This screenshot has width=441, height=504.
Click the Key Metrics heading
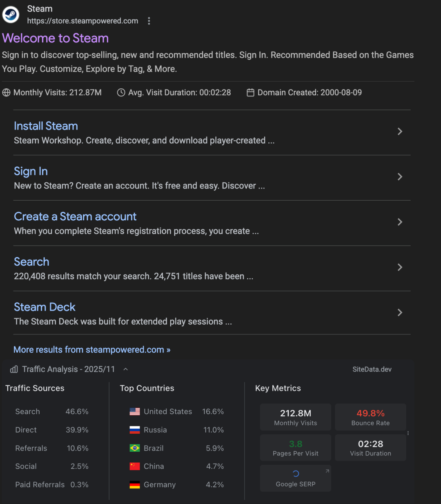tap(278, 388)
